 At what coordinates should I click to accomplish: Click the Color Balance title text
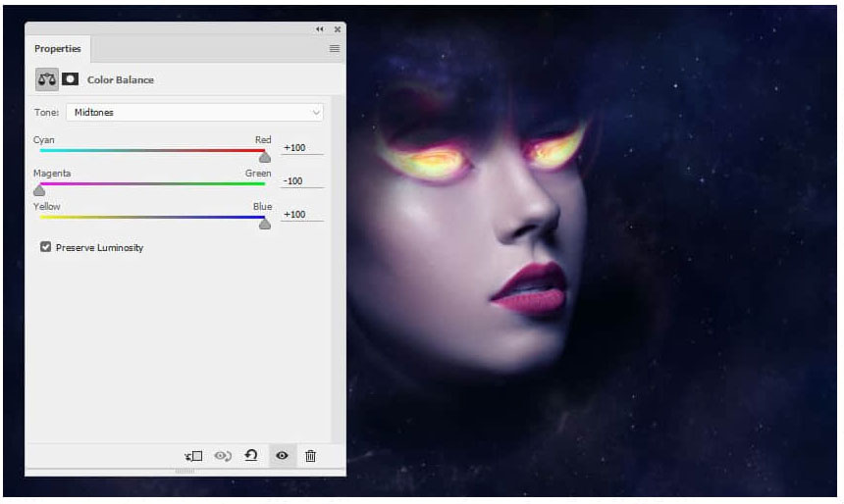121,79
